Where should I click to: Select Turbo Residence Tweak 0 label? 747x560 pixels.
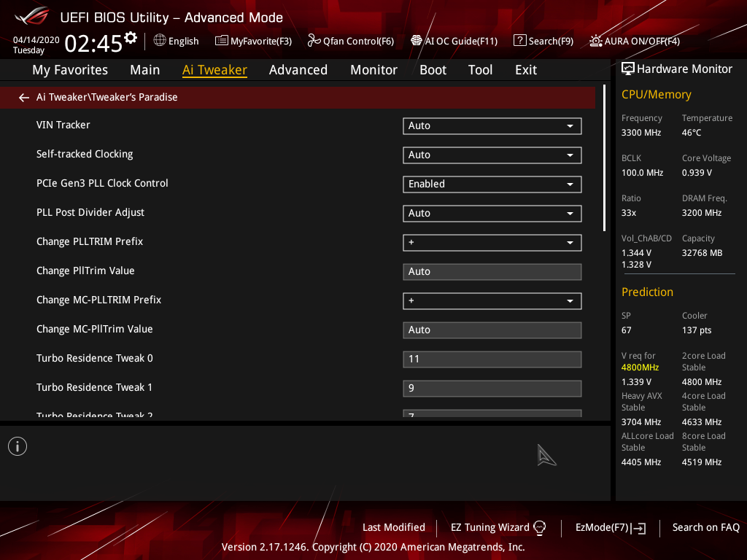[x=94, y=358]
